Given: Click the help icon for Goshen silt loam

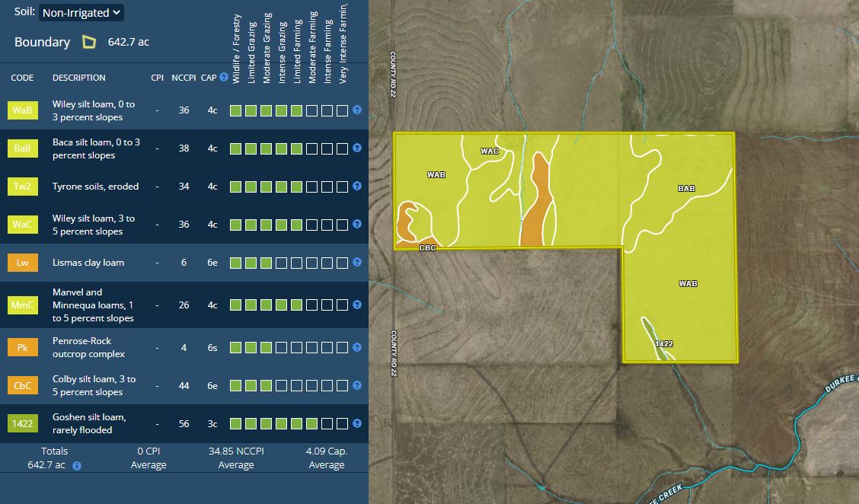Looking at the screenshot, I should [x=357, y=423].
